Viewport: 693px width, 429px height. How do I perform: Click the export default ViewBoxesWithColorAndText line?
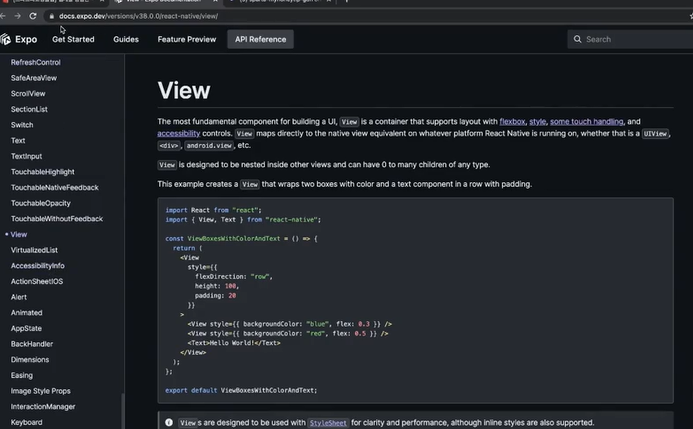[x=241, y=391]
